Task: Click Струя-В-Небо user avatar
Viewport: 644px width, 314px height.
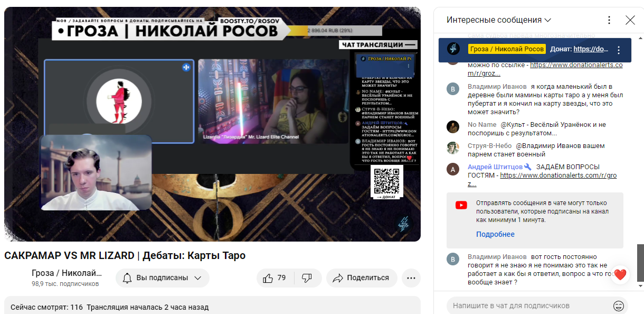Action: pyautogui.click(x=453, y=147)
